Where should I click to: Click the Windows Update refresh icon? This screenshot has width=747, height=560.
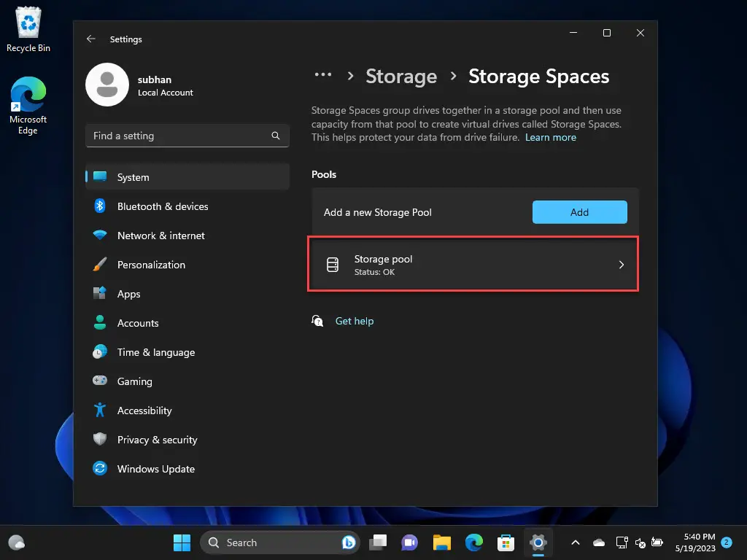click(99, 469)
